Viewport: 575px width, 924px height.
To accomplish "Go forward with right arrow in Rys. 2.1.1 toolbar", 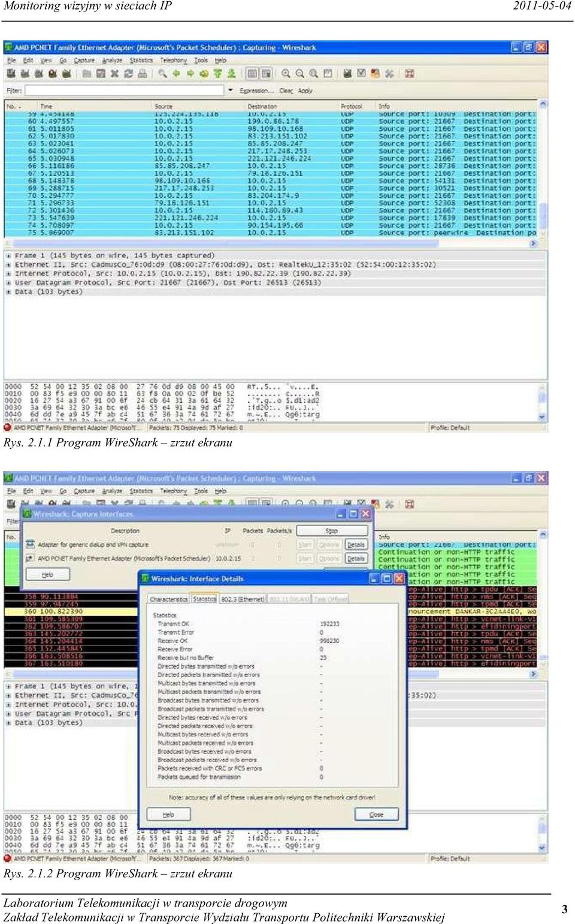I will (x=190, y=74).
